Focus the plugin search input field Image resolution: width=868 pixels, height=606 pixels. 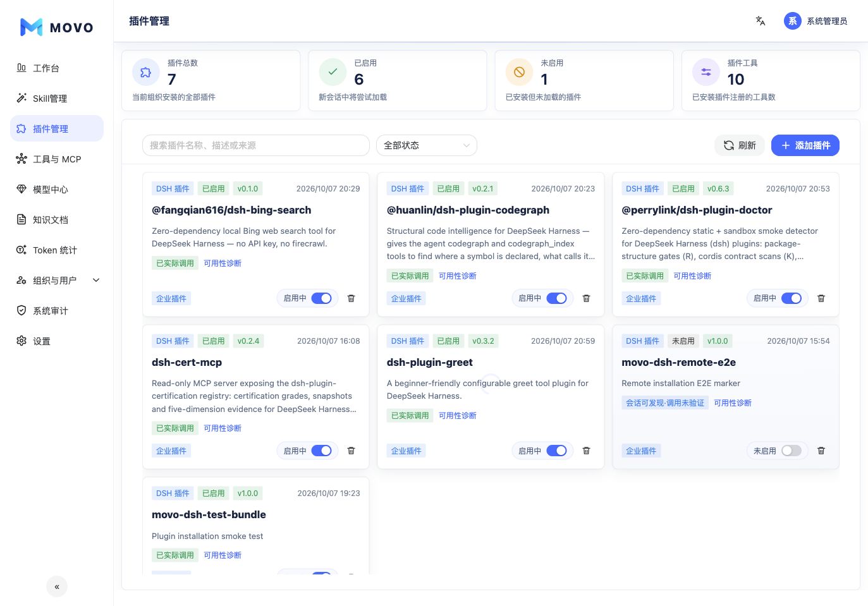(x=256, y=145)
